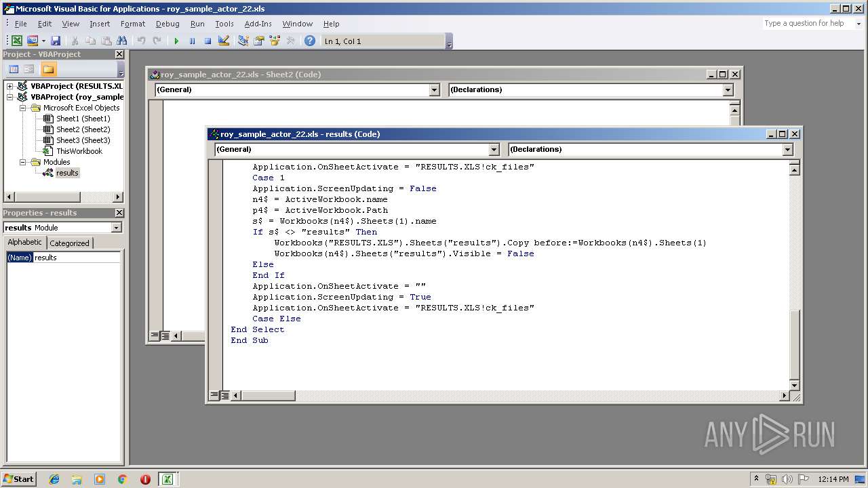Switch to the Alphabetic properties tab
The height and width of the screenshot is (488, 868).
[25, 243]
